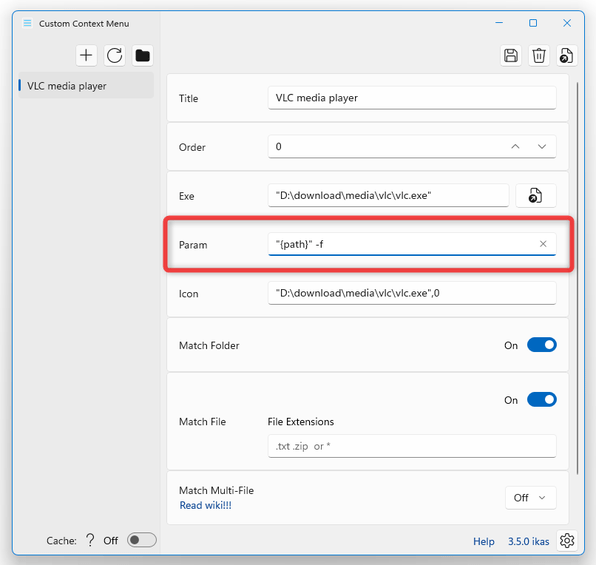Click version 3.5.0 ikas link
The image size is (596, 565).
pyautogui.click(x=528, y=541)
